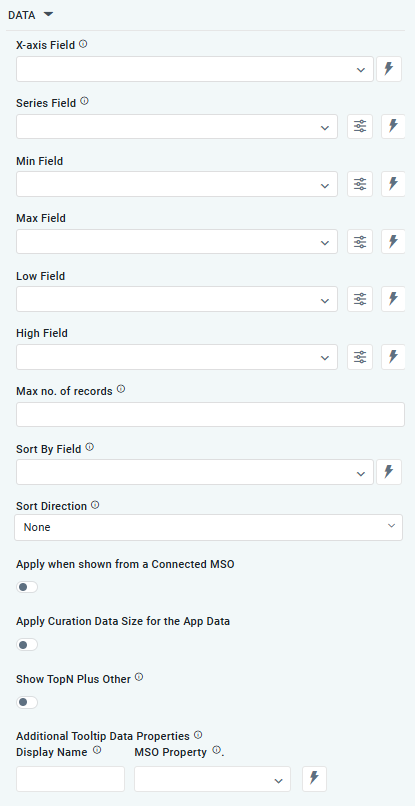Open the settings sliders icon for Max Field
The height and width of the screenshot is (806, 415).
(x=360, y=242)
